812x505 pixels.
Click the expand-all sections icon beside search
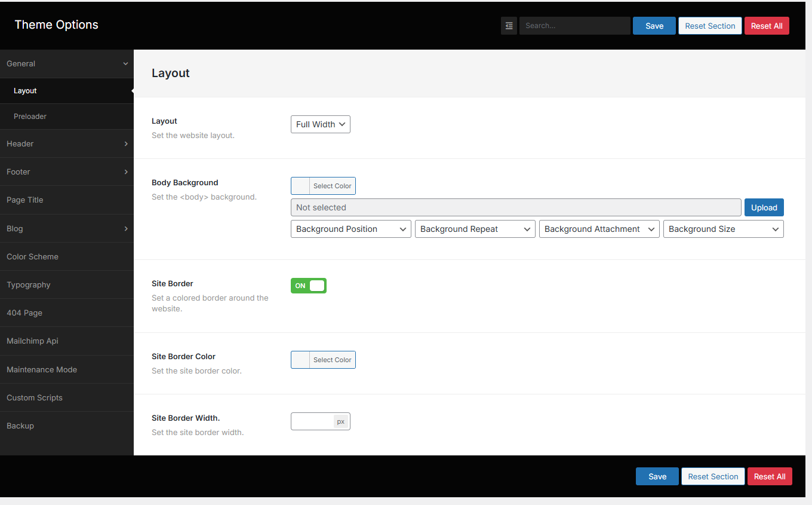coord(509,26)
